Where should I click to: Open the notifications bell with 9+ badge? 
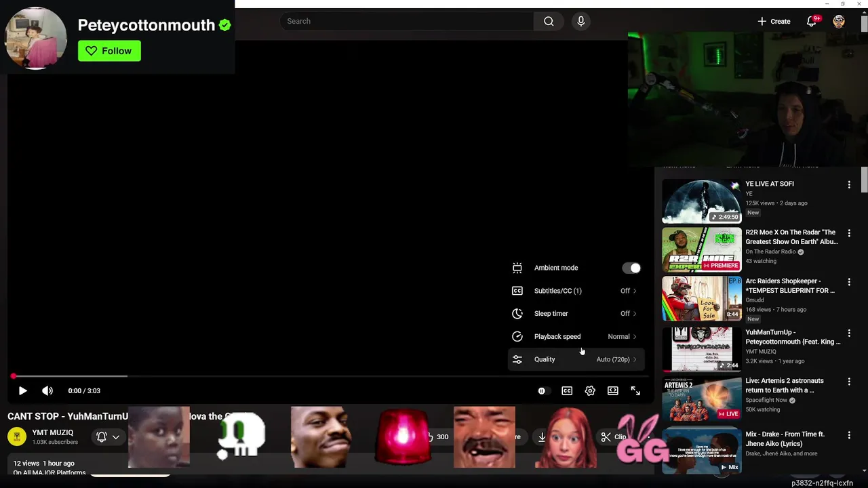tap(811, 21)
